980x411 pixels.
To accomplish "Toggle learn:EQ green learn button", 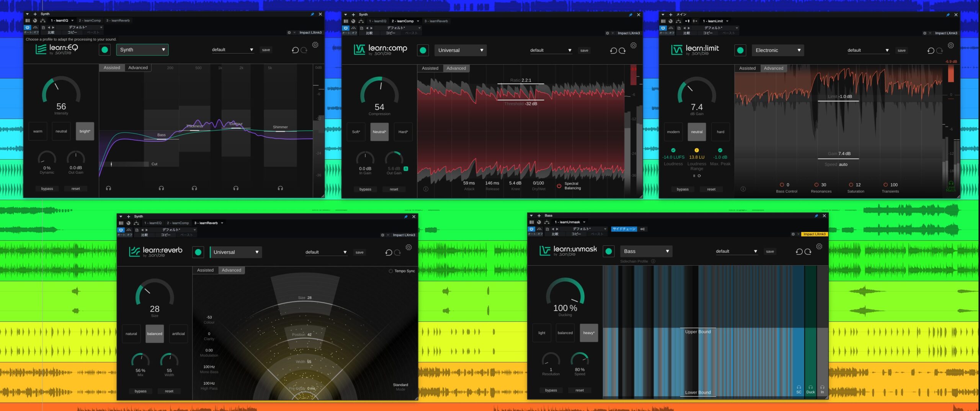I will [105, 50].
